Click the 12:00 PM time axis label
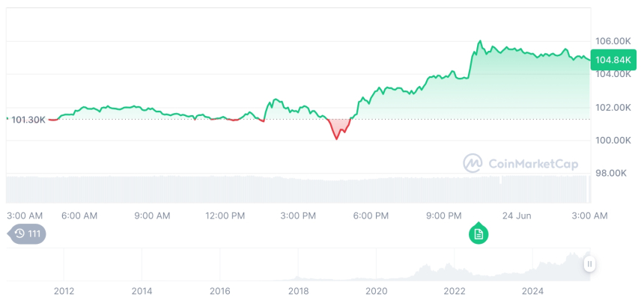Screen dimensions: 644x300 (x=225, y=215)
